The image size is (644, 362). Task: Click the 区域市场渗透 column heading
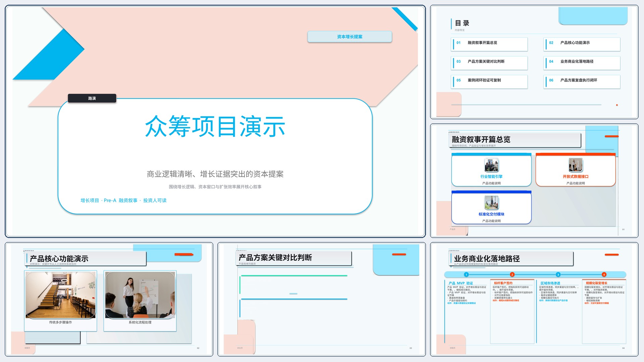pos(550,283)
